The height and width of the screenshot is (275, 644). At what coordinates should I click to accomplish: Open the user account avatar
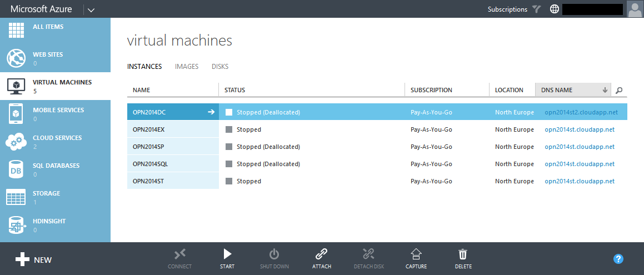click(635, 9)
